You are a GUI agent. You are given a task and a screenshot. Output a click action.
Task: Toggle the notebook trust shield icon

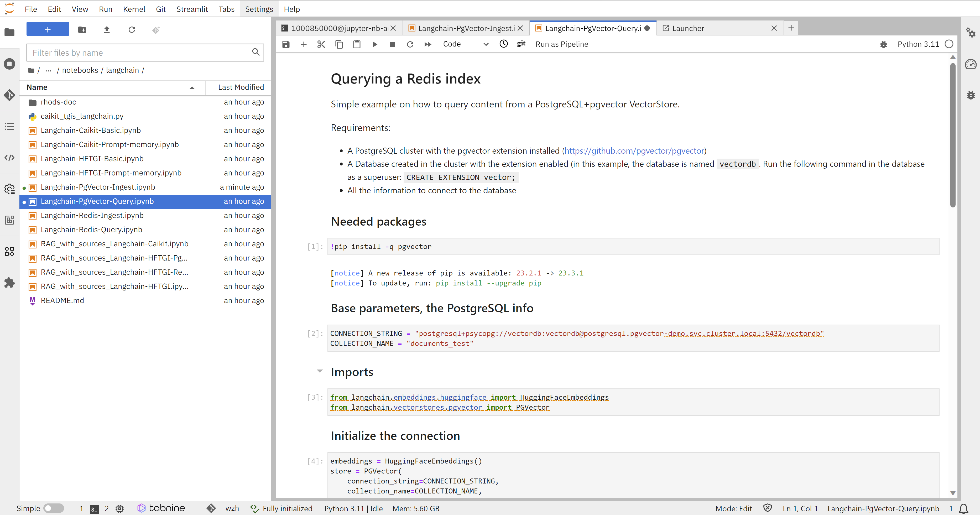click(x=767, y=508)
